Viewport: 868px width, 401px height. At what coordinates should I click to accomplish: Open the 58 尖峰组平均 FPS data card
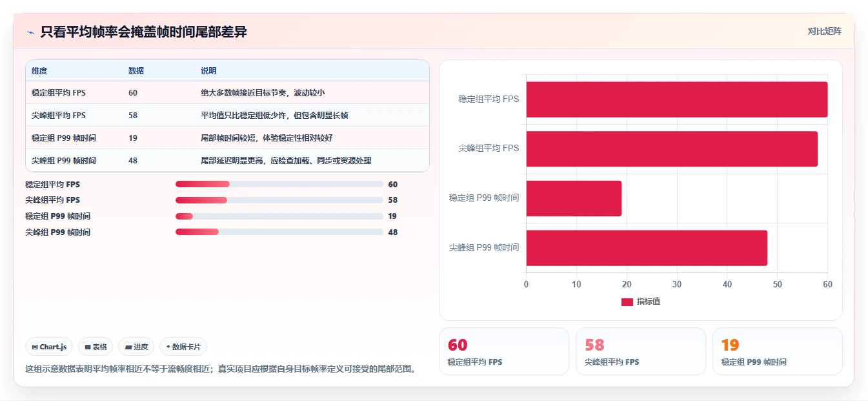pos(640,351)
